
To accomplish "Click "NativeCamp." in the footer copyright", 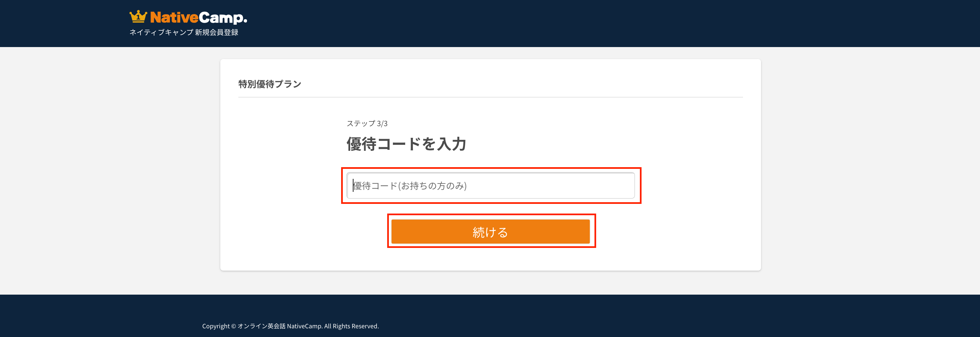I will click(304, 326).
